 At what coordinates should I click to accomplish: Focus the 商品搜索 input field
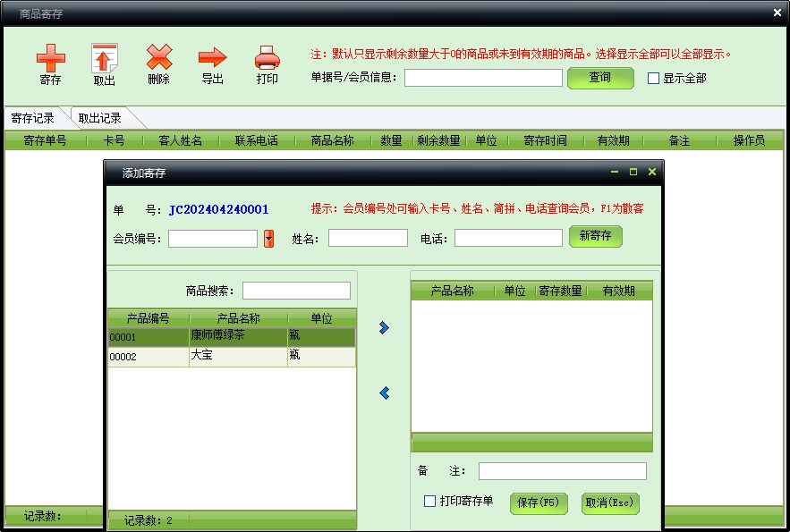pyautogui.click(x=296, y=291)
